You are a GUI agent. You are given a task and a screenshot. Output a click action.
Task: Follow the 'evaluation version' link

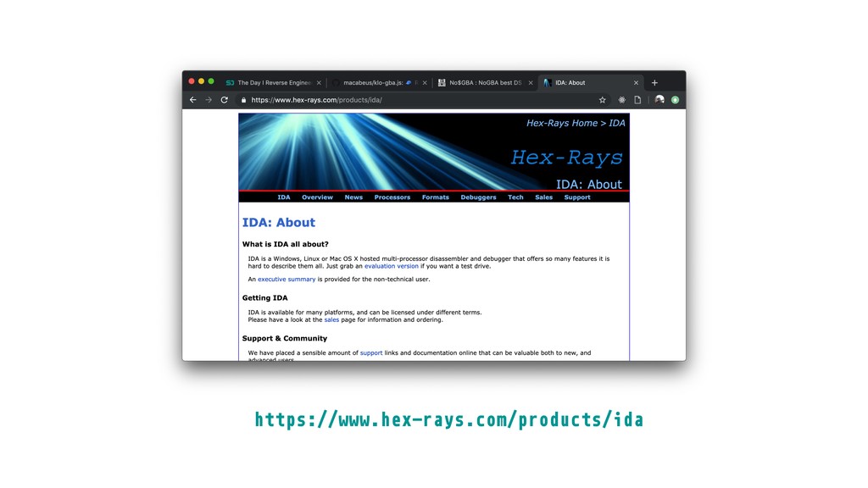point(392,266)
